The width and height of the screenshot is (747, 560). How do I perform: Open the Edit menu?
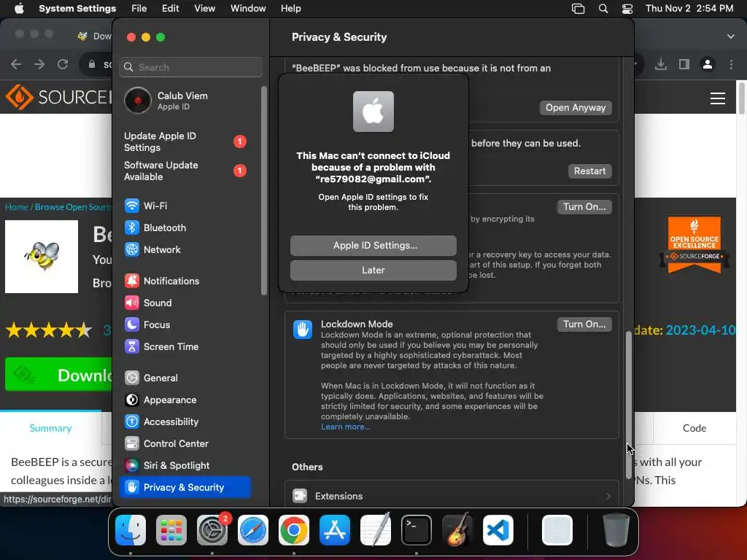[x=171, y=9]
